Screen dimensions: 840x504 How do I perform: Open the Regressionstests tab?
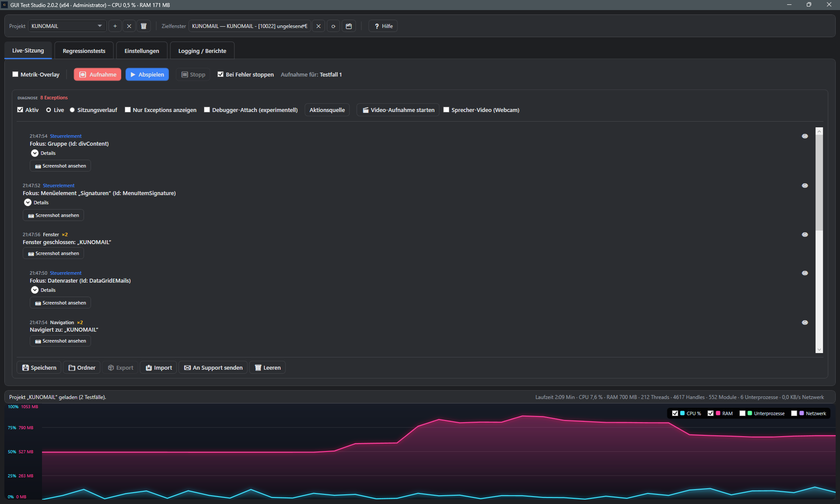[x=84, y=51]
